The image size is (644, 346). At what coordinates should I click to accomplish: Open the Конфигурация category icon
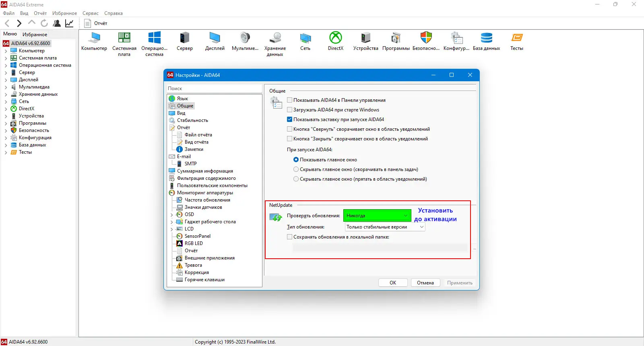tap(456, 38)
